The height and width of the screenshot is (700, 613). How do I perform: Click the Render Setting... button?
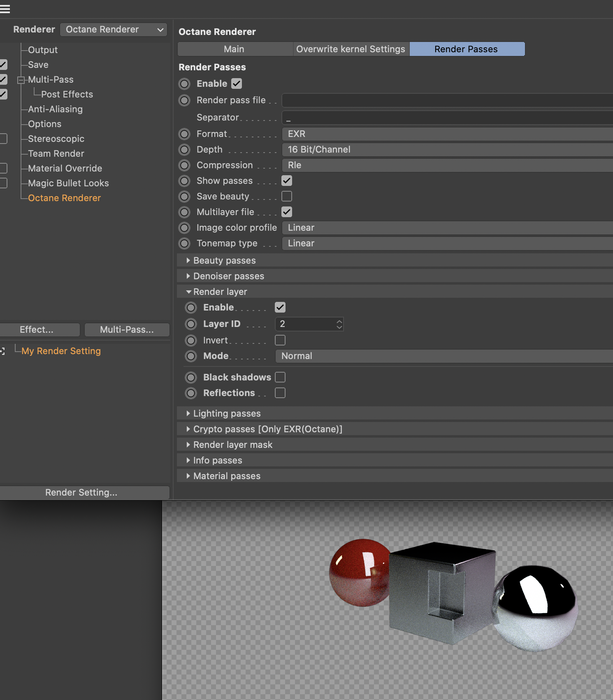click(x=84, y=493)
